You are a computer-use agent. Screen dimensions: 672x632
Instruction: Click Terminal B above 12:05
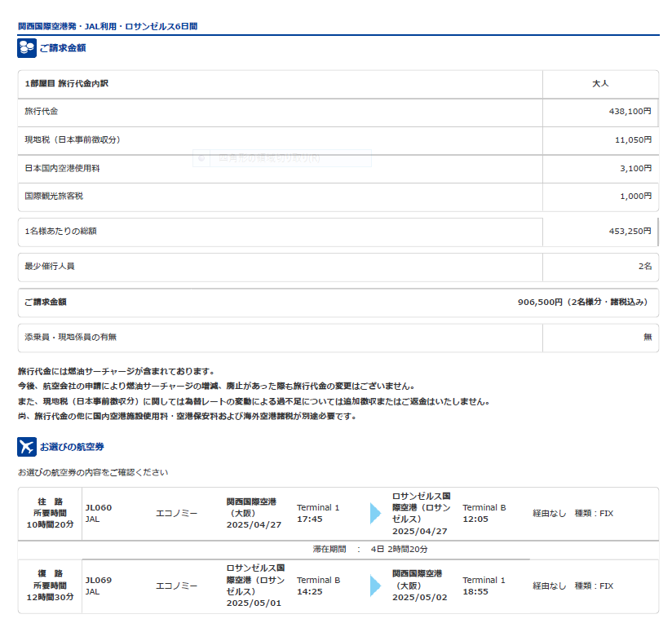click(x=484, y=508)
